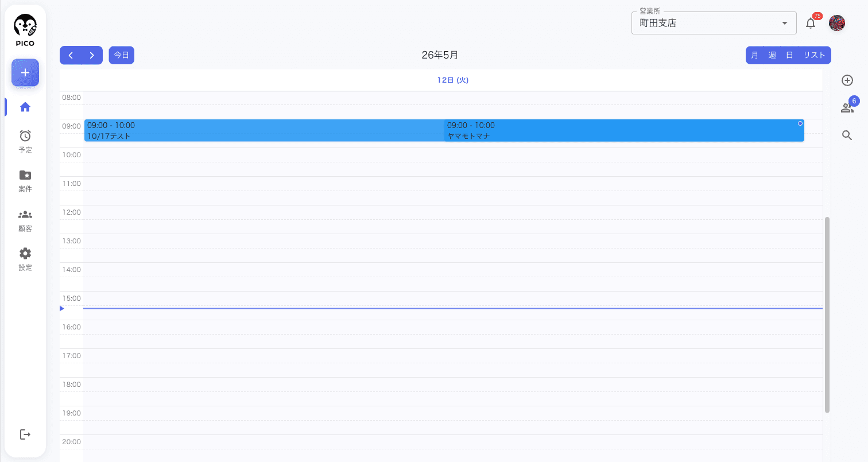
Task: Click the 16:00 time label
Action: pos(72,327)
